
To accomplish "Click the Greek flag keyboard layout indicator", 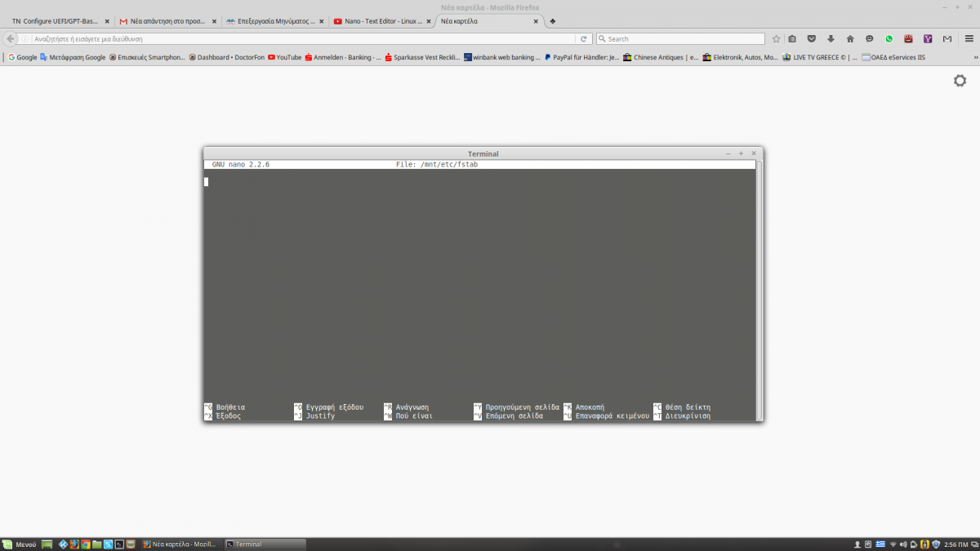I will pyautogui.click(x=880, y=544).
